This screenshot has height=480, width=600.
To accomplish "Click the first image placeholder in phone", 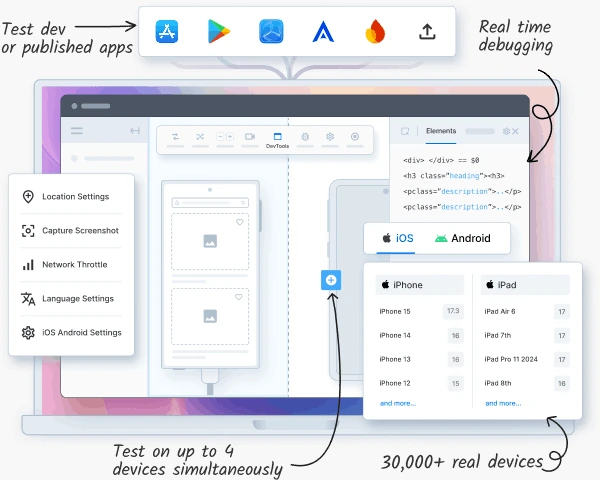I will tap(210, 241).
